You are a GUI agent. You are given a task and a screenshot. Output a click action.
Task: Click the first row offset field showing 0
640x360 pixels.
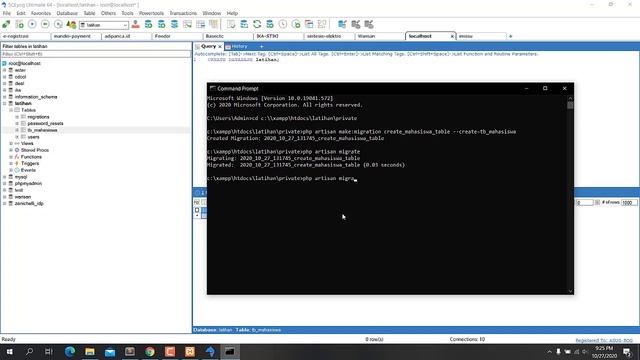(x=584, y=202)
